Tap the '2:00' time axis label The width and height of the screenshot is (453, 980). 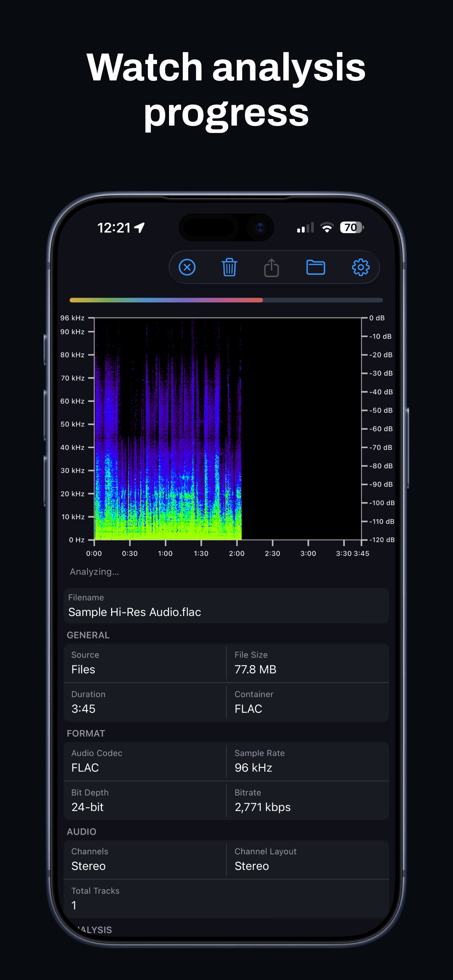pos(237,553)
